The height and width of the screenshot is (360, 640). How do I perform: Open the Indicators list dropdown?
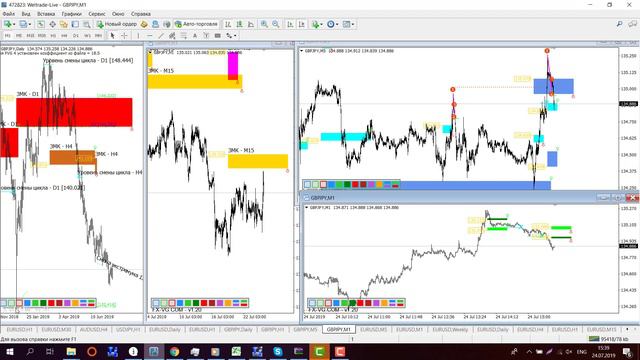click(x=316, y=24)
